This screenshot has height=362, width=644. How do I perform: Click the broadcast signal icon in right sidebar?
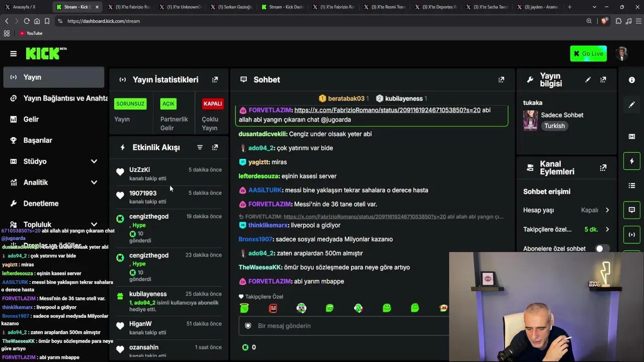point(632,234)
